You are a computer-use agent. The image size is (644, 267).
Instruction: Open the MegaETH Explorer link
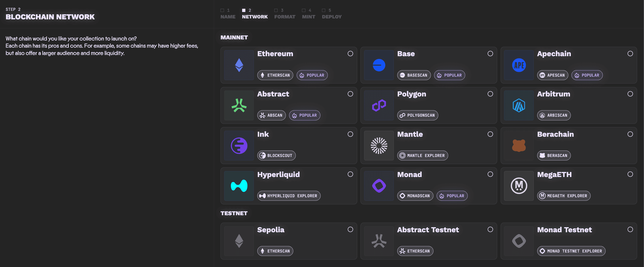[564, 196]
